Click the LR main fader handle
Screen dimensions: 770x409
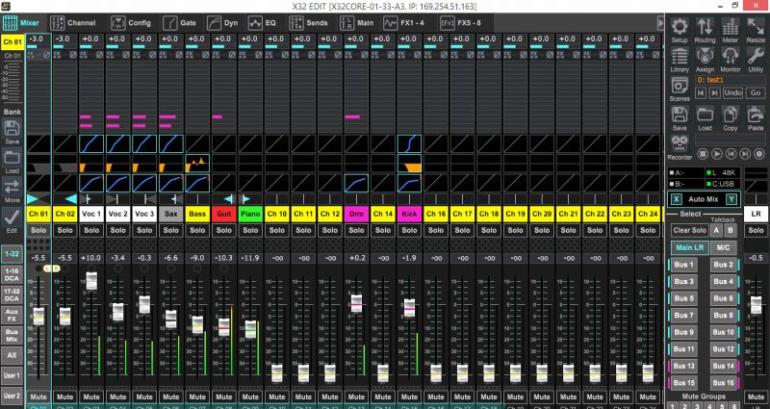tap(756, 305)
